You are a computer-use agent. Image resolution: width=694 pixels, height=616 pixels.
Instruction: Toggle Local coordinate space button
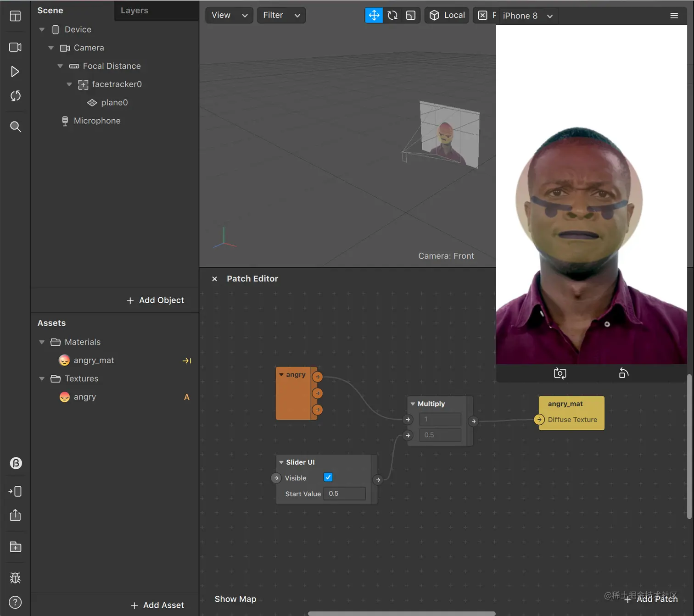click(447, 15)
